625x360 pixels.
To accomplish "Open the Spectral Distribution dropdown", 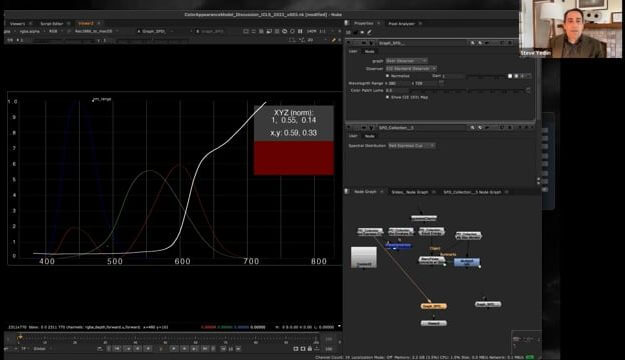I will [x=411, y=146].
